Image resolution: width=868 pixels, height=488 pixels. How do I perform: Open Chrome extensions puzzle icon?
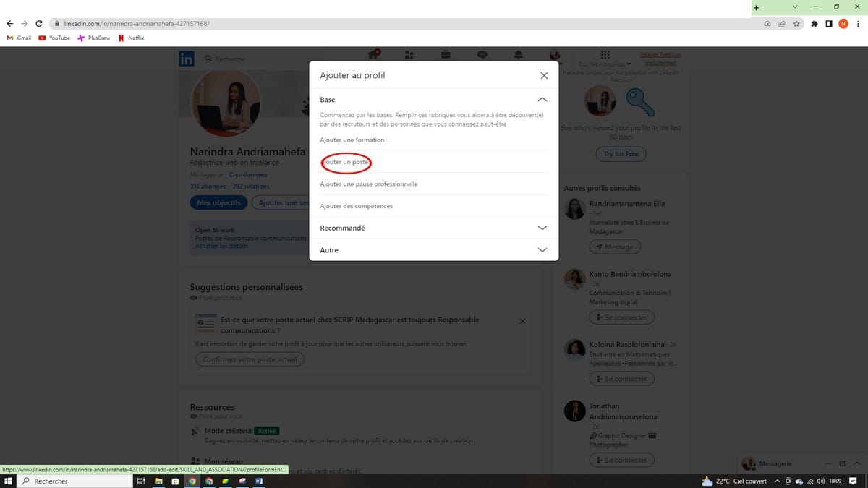(x=814, y=24)
